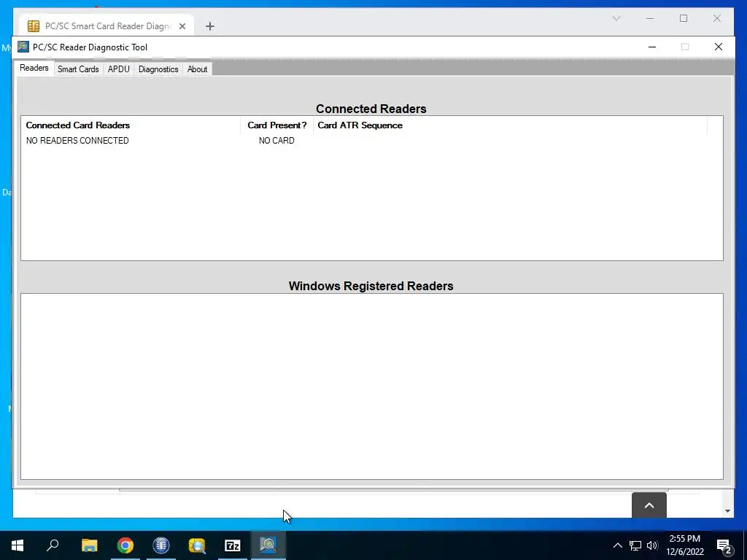Viewport: 747px width, 560px height.
Task: Click the scroll-to-top chevron button
Action: (649, 505)
